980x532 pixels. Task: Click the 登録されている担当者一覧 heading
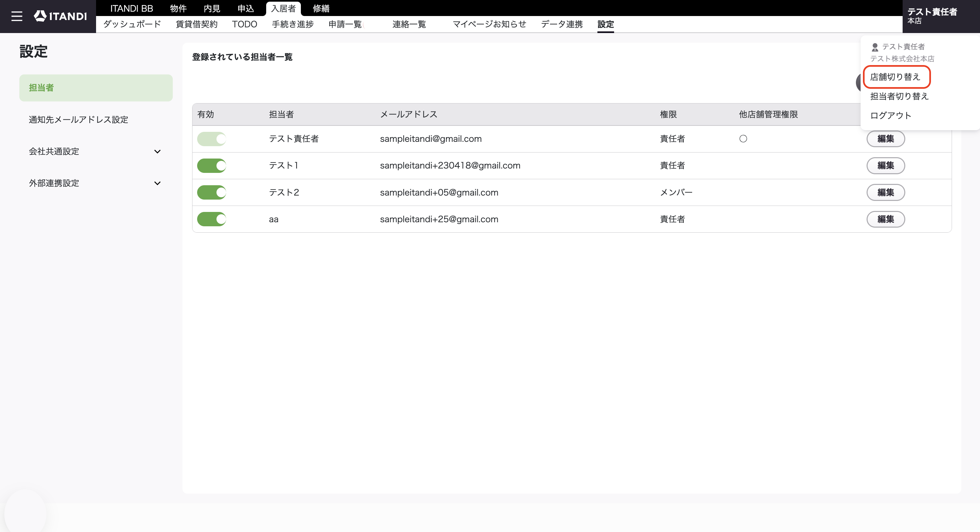click(x=242, y=57)
